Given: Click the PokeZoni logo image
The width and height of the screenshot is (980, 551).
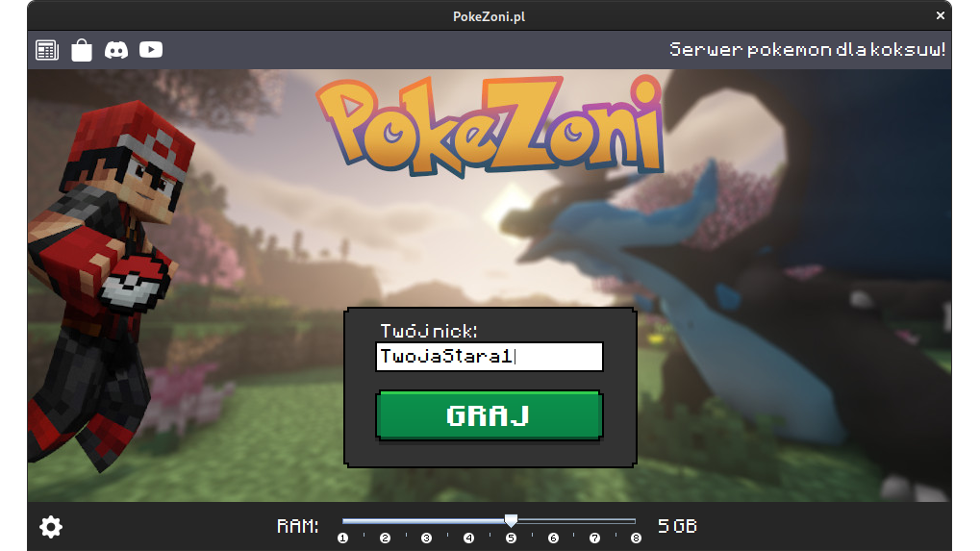Looking at the screenshot, I should (x=490, y=125).
